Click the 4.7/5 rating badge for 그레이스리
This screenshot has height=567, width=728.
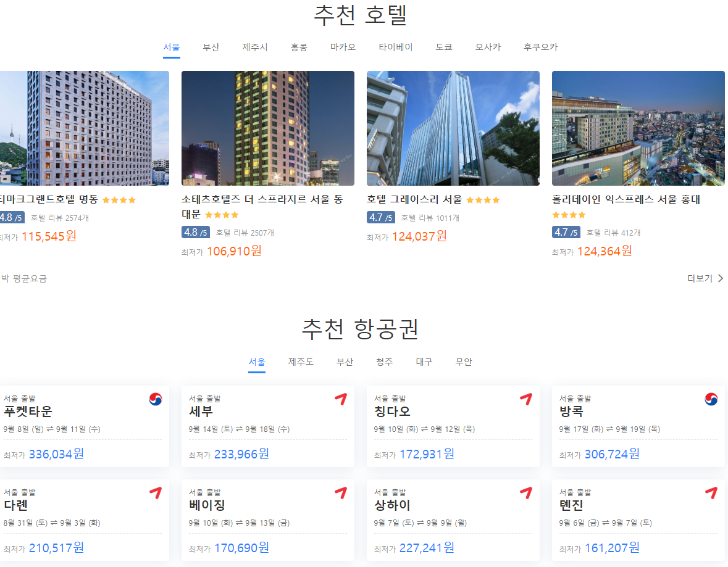coord(381,217)
